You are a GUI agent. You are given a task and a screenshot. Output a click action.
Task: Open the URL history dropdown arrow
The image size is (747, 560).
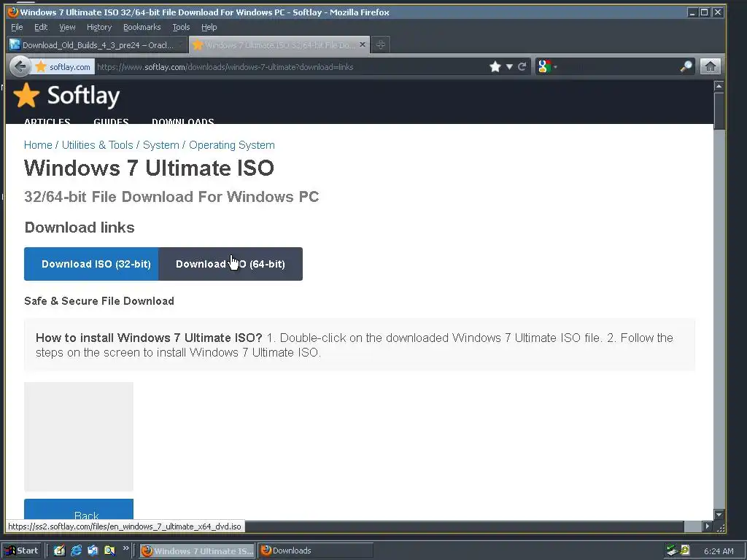coord(509,66)
